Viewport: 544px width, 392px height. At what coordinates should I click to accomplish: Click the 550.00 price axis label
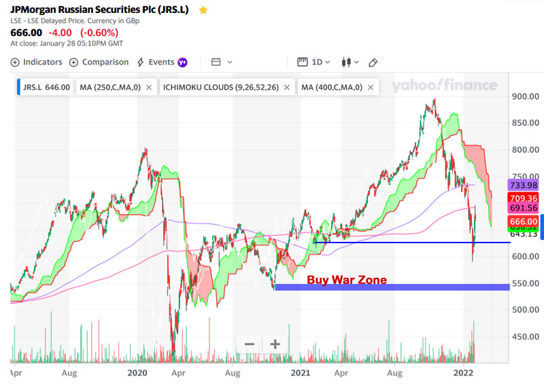click(x=525, y=283)
